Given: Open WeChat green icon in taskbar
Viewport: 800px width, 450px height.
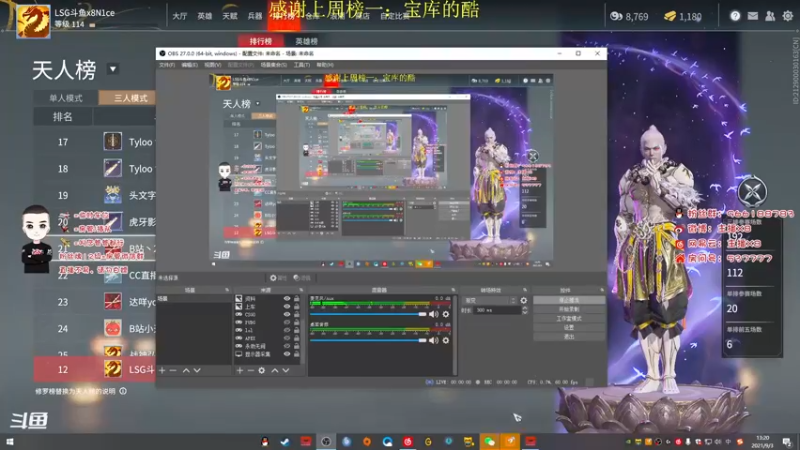Looking at the screenshot, I should tap(489, 442).
